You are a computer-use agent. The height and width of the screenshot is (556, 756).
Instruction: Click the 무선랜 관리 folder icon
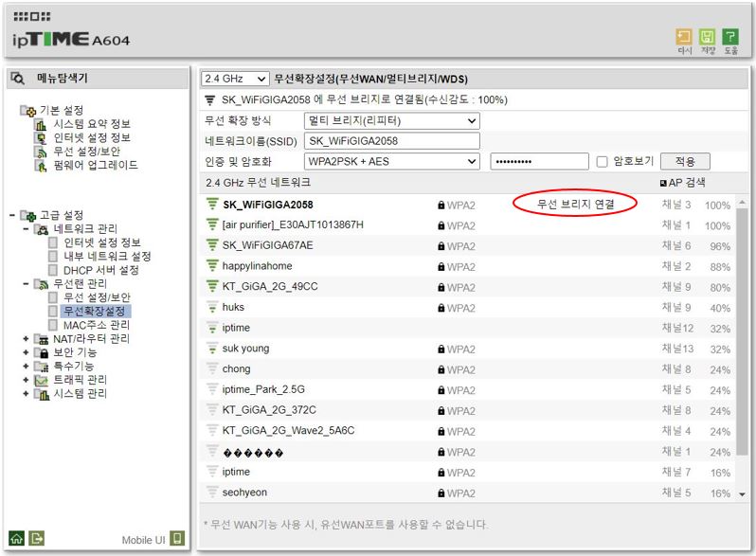pos(42,284)
